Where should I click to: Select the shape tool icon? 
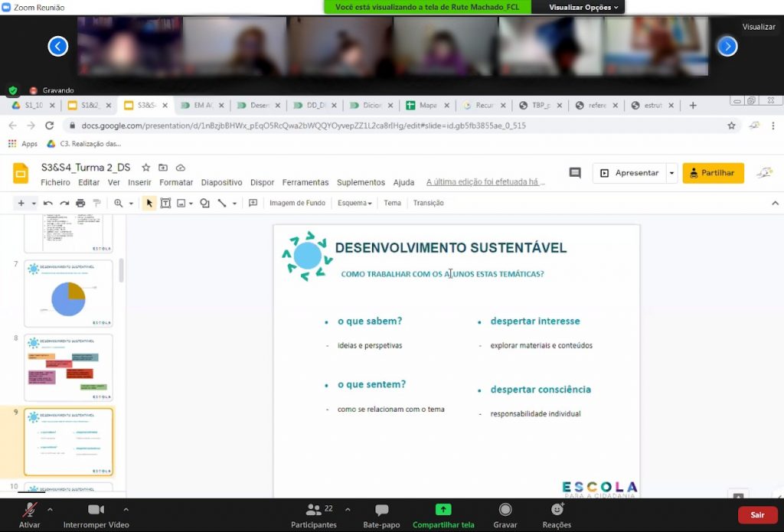[204, 203]
